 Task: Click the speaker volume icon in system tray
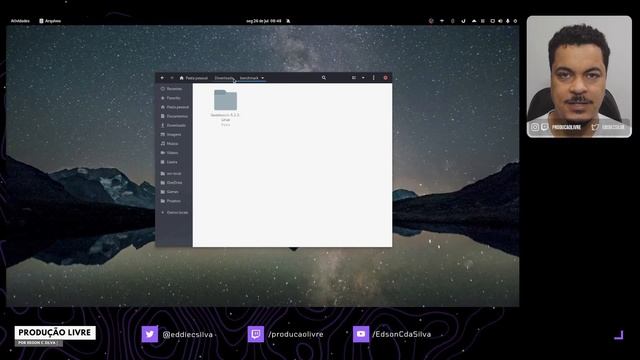click(500, 21)
